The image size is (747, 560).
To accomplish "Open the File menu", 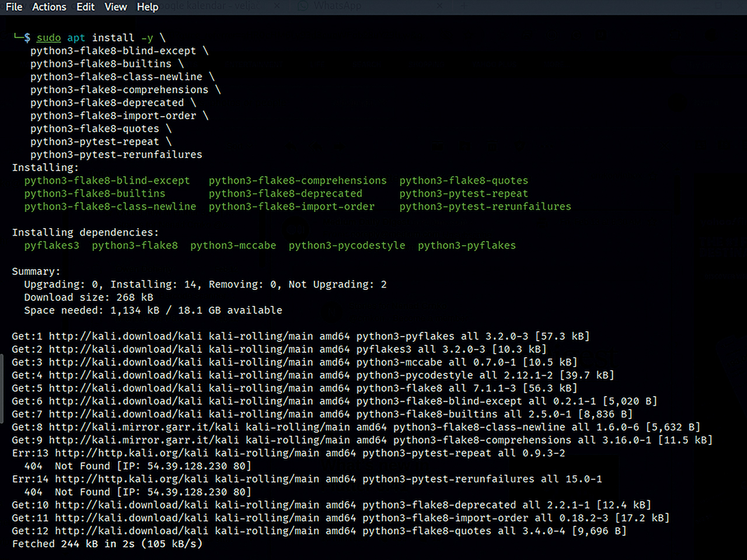I will 14,7.
